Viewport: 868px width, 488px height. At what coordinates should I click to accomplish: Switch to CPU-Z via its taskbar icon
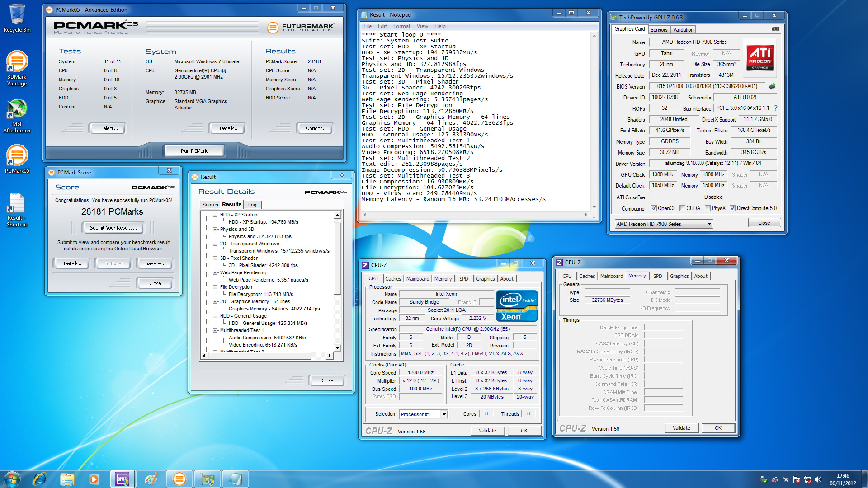122,479
